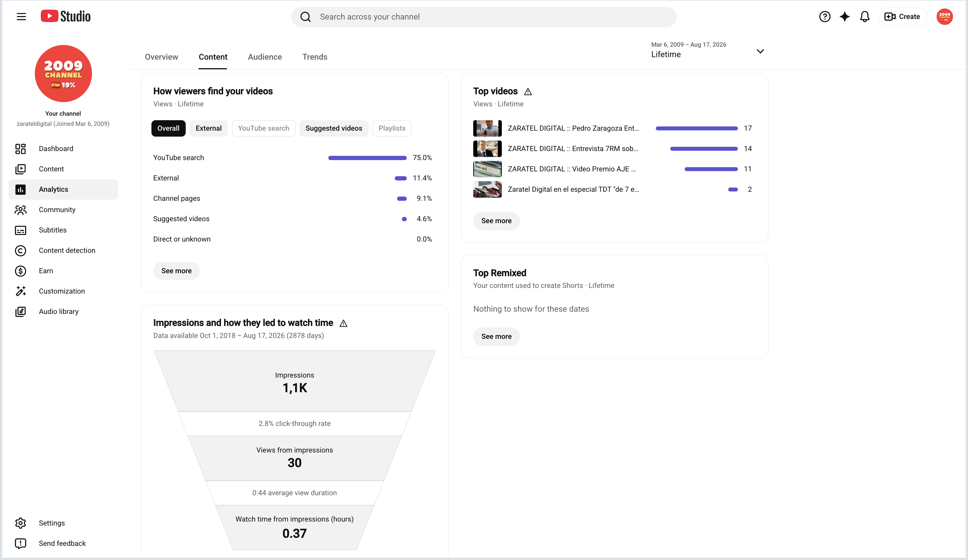Click the warning icon beside Impressions heading
Viewport: 968px width, 560px height.
point(343,323)
